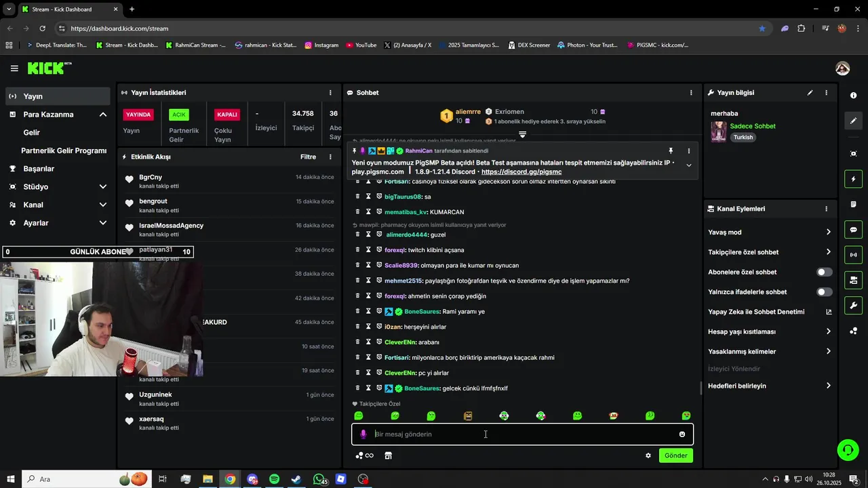The width and height of the screenshot is (868, 488).
Task: Click the pin icon on pinned message
Action: (671, 151)
